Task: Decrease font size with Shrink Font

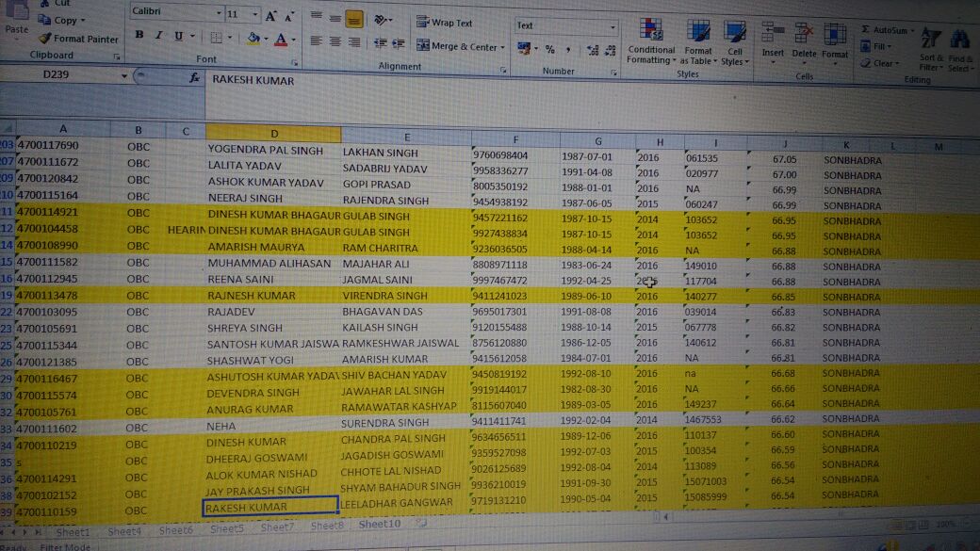Action: click(x=289, y=16)
